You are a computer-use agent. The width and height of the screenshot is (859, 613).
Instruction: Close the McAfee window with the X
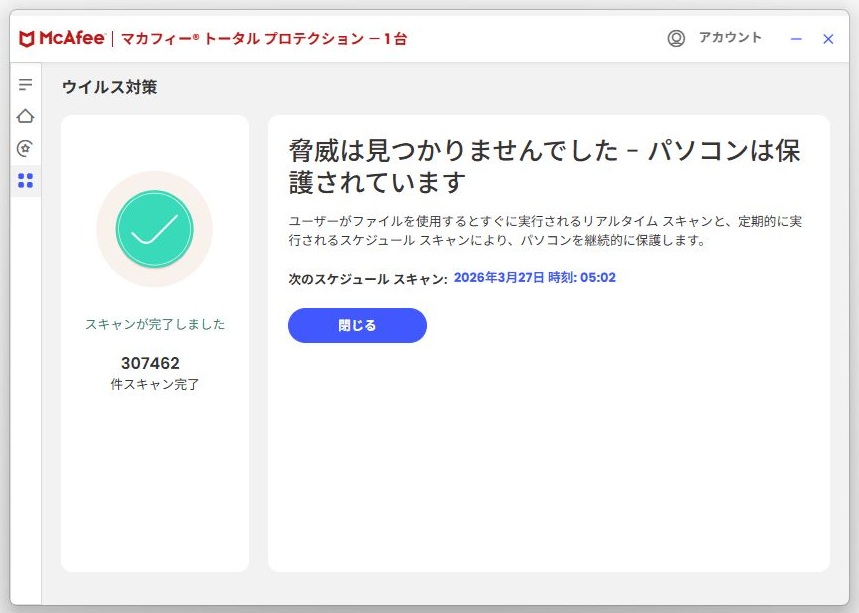click(x=828, y=39)
